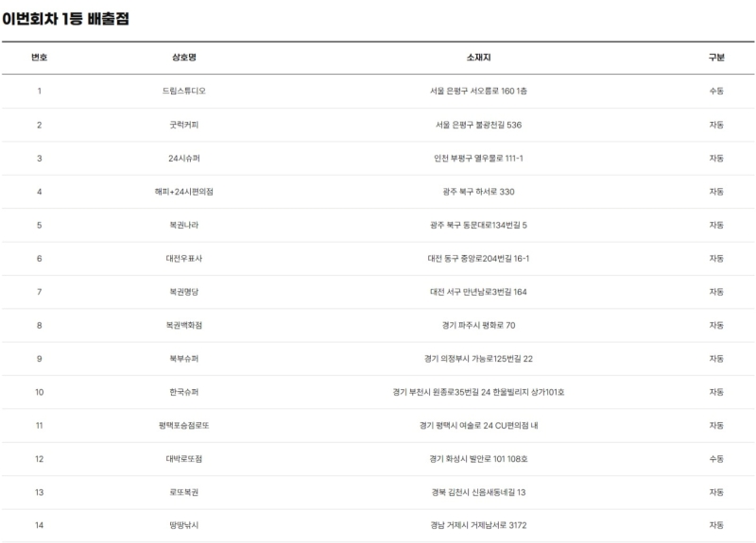
Task: Click row number 7 beside 복권명당
Action: (39, 292)
